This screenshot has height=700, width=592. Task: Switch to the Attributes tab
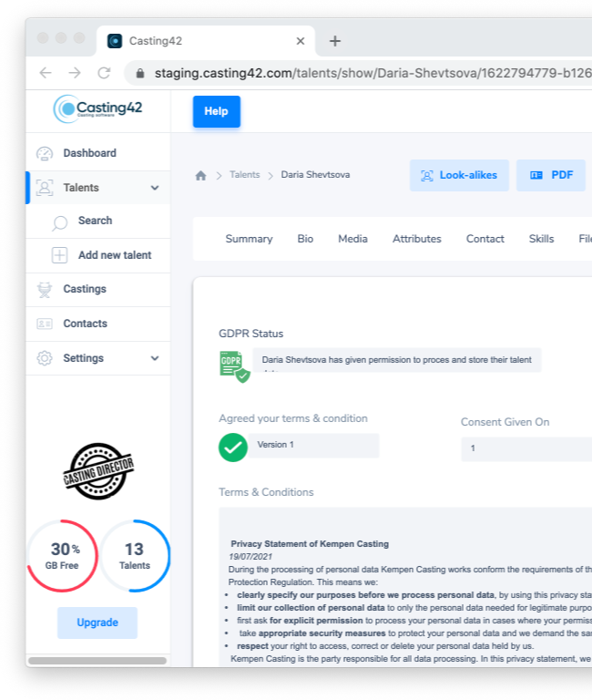[x=416, y=239]
